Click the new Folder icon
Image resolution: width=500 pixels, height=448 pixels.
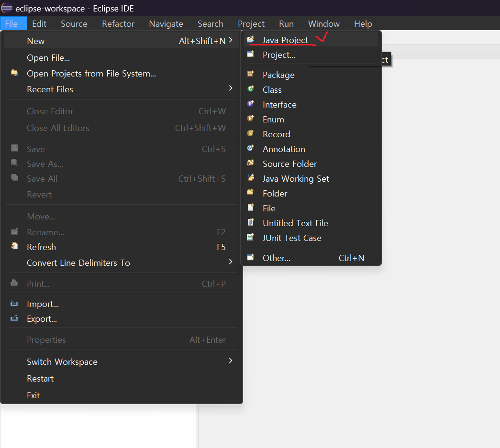[x=251, y=192]
